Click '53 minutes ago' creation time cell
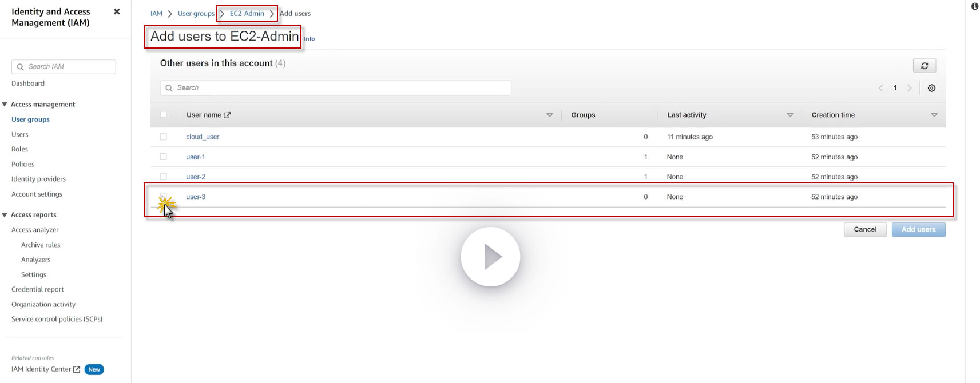 (x=834, y=137)
